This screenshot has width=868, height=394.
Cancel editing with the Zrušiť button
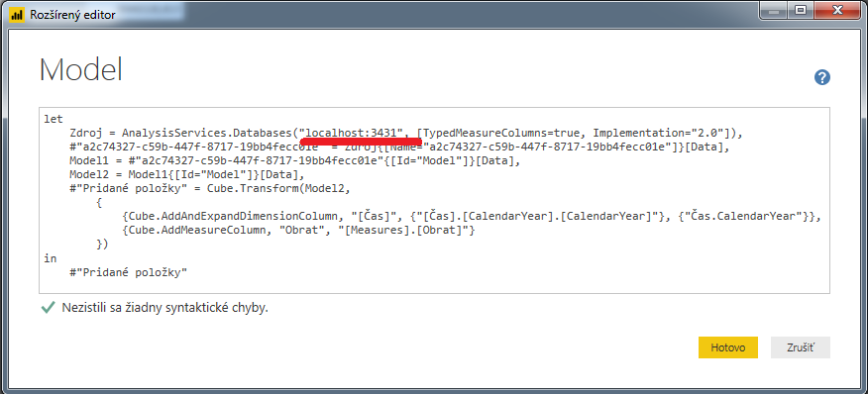coord(801,347)
